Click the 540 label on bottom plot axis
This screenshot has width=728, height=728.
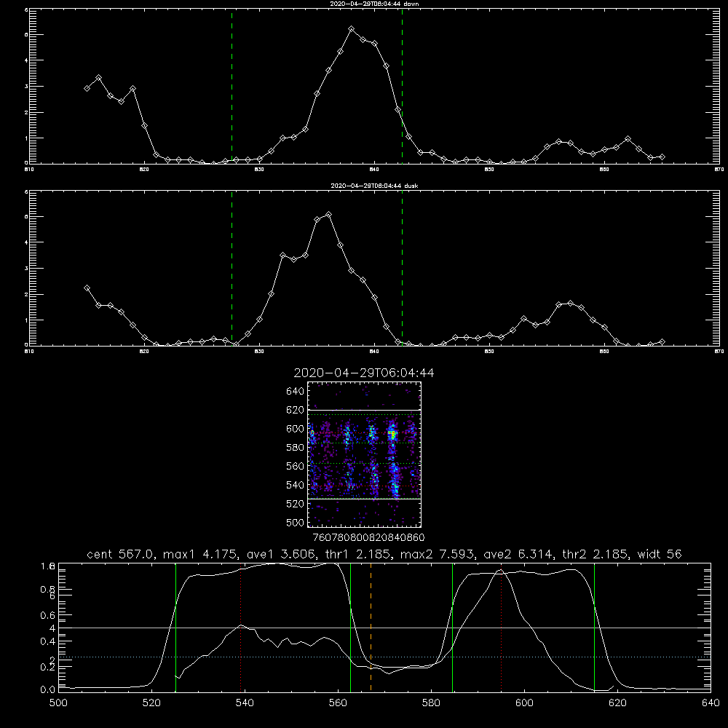[x=245, y=703]
